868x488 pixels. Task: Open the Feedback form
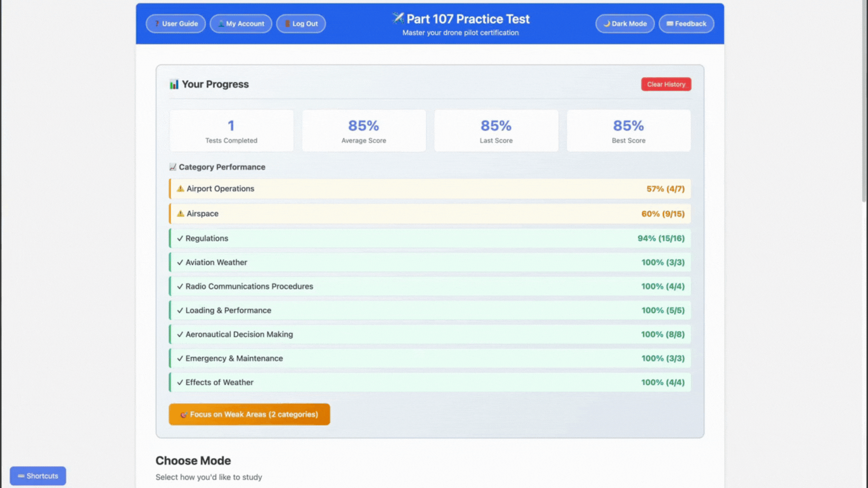point(686,24)
